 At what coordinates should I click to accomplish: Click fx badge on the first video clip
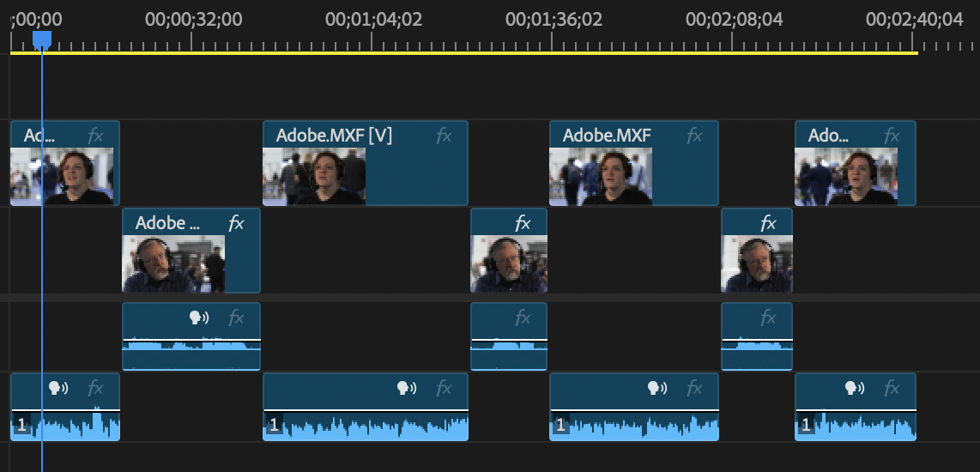click(95, 136)
